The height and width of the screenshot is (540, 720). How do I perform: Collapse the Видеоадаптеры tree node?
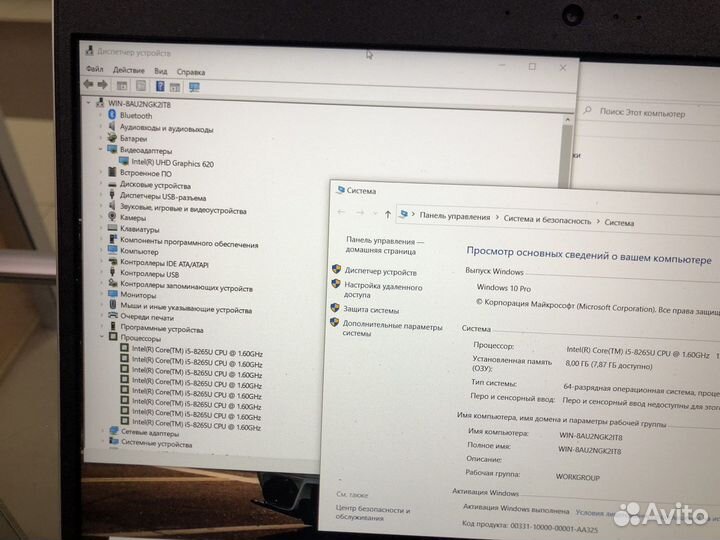(101, 150)
